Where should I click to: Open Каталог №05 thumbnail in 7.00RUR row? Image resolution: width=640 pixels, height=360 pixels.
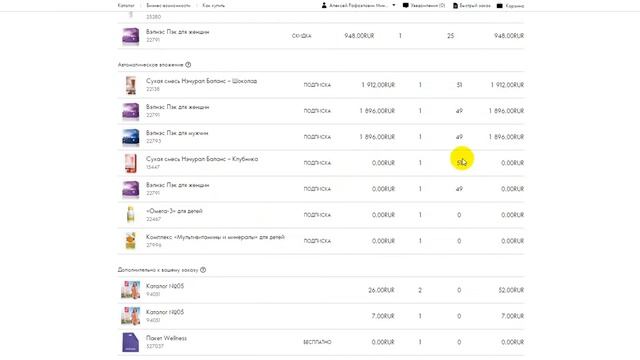(x=131, y=316)
